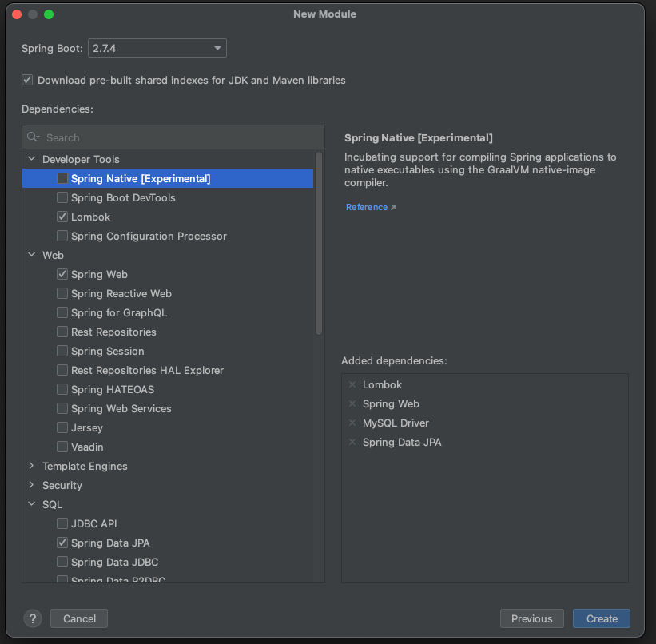Select the Template Engines label

pyautogui.click(x=85, y=466)
